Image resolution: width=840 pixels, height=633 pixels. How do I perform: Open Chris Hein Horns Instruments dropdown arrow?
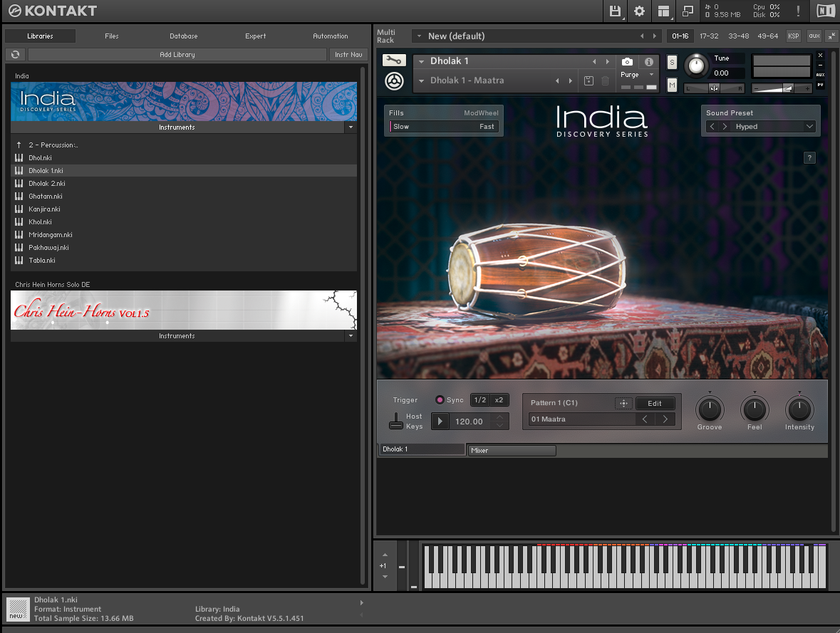[x=351, y=336]
